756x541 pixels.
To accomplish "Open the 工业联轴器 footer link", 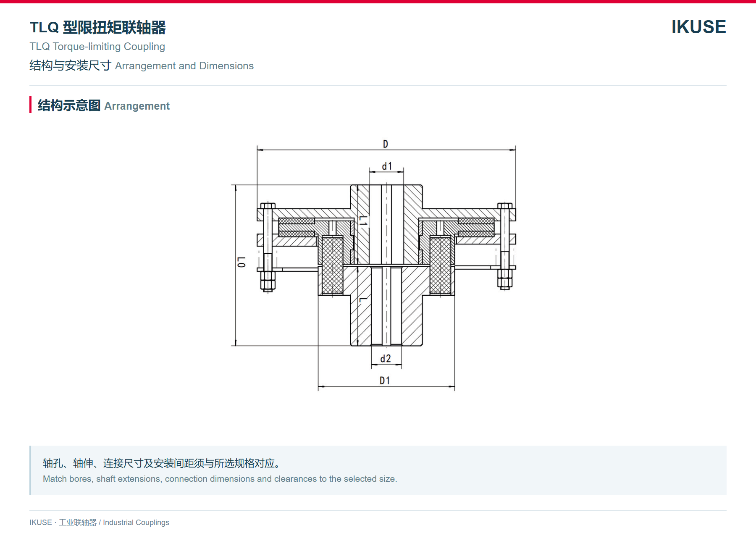I will [78, 522].
